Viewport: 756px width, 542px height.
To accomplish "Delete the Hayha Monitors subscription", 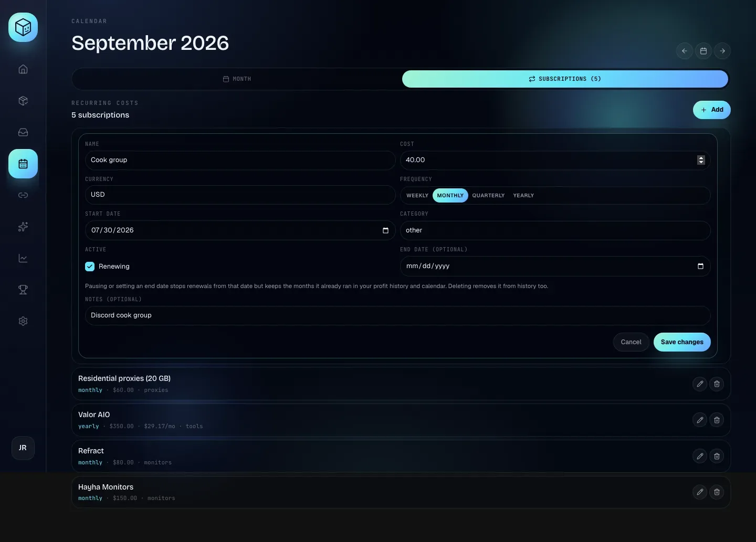I will click(x=717, y=492).
